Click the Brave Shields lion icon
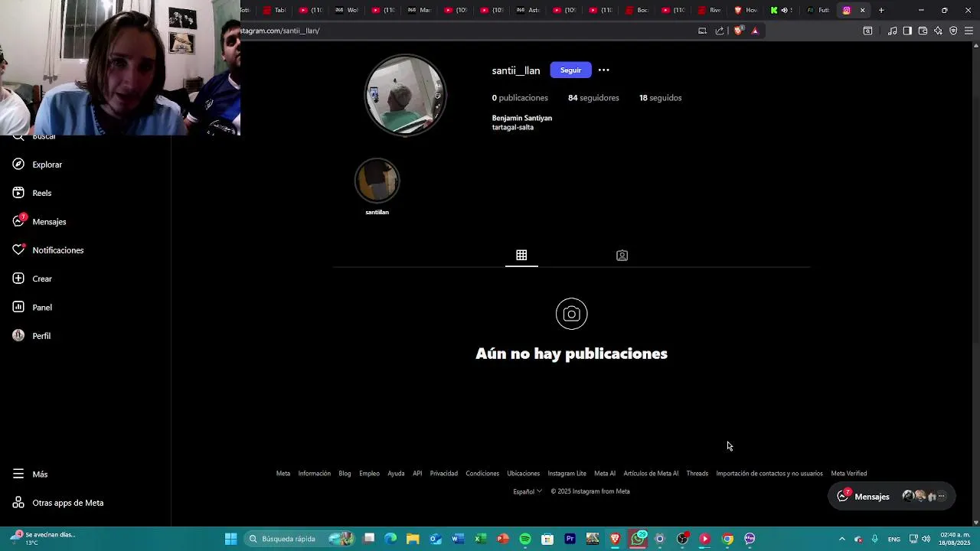980x551 pixels. point(738,31)
